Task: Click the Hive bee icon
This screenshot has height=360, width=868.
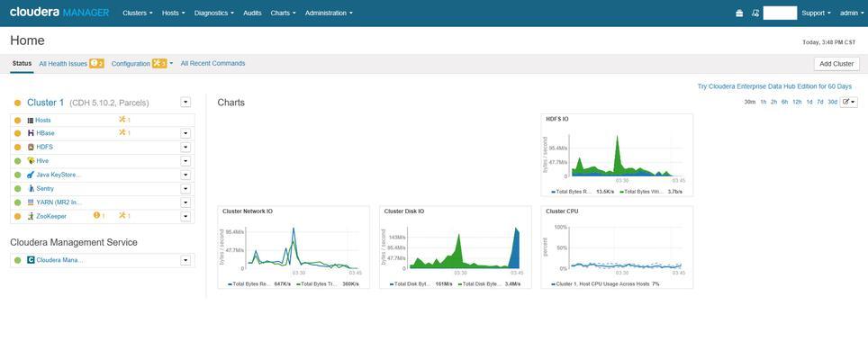Action: pos(31,161)
